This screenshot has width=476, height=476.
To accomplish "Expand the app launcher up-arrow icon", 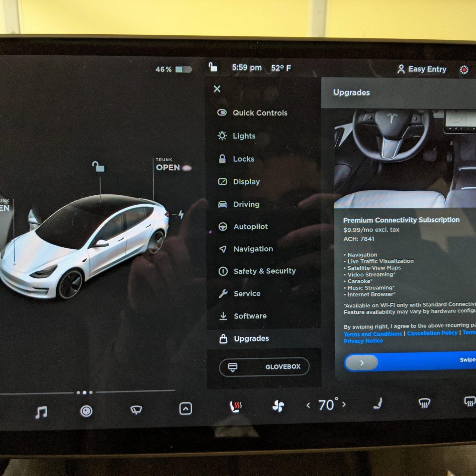I will (186, 408).
